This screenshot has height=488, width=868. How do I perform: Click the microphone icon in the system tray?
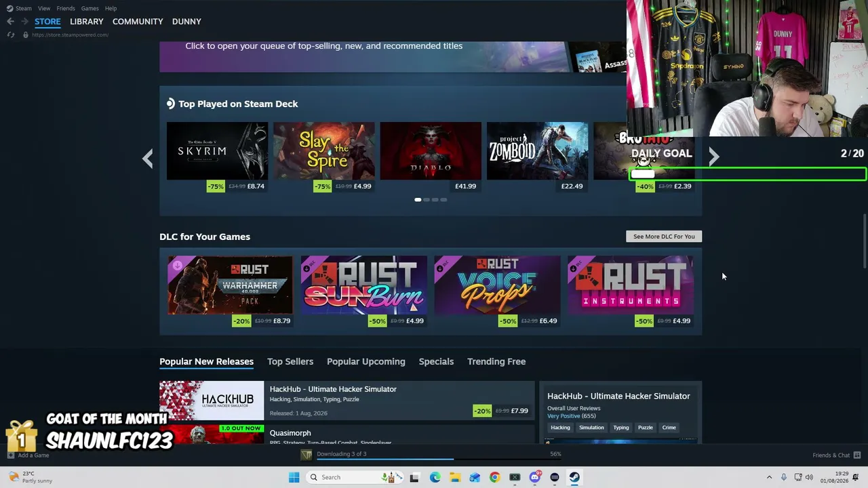(x=783, y=477)
